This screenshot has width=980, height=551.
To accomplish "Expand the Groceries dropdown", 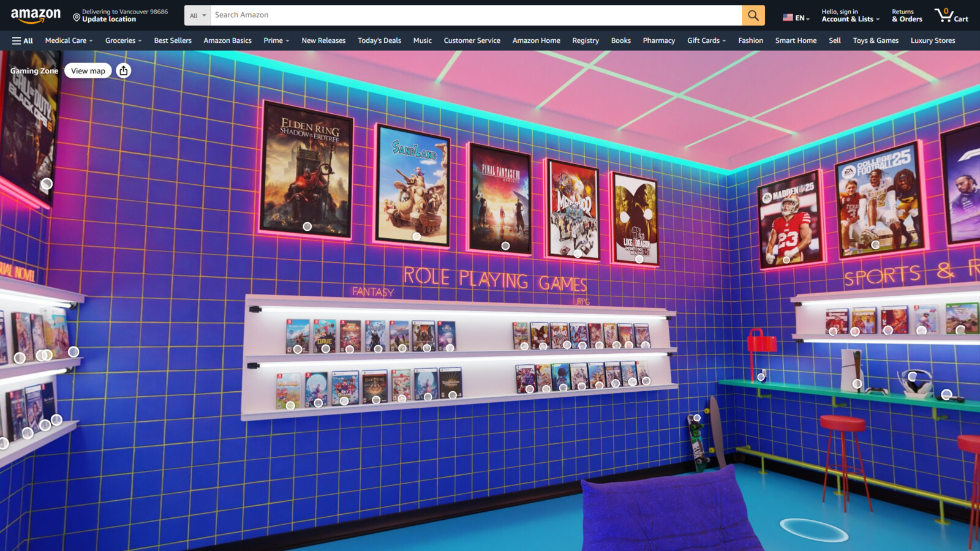I will (x=123, y=40).
